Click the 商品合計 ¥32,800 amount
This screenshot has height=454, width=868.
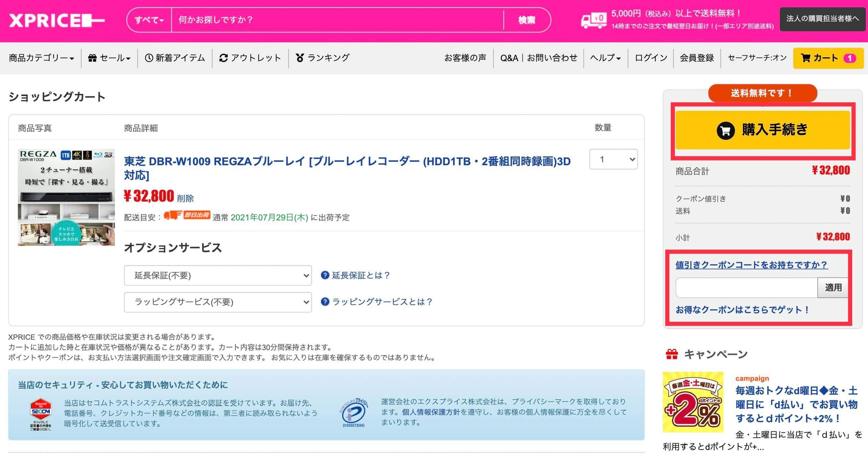pyautogui.click(x=831, y=170)
